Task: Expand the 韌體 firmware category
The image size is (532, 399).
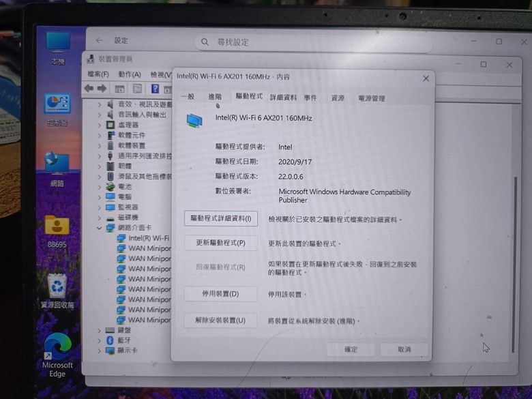Action: [100, 166]
